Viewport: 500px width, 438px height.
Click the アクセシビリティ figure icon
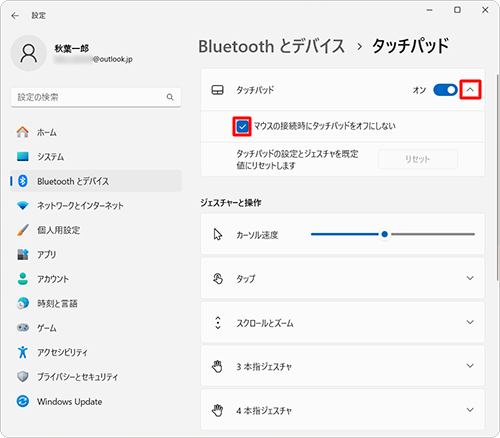23,352
